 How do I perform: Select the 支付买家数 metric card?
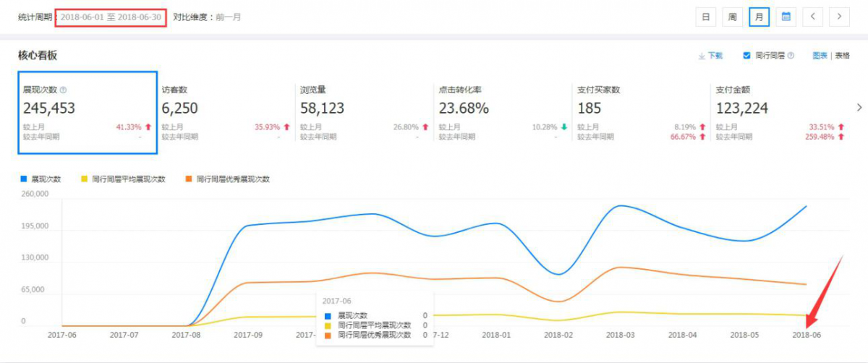pos(641,112)
